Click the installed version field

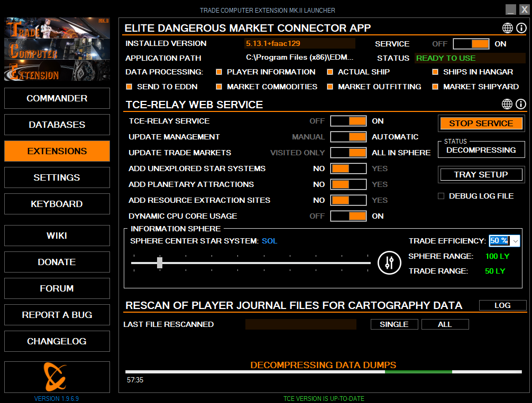300,43
